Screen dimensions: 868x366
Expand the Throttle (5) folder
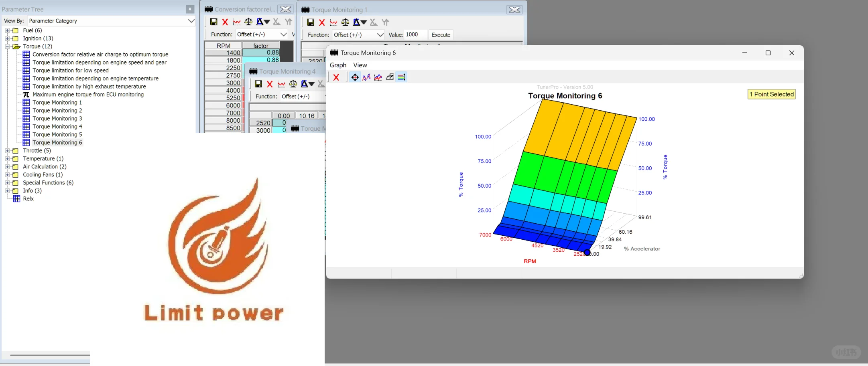click(7, 151)
